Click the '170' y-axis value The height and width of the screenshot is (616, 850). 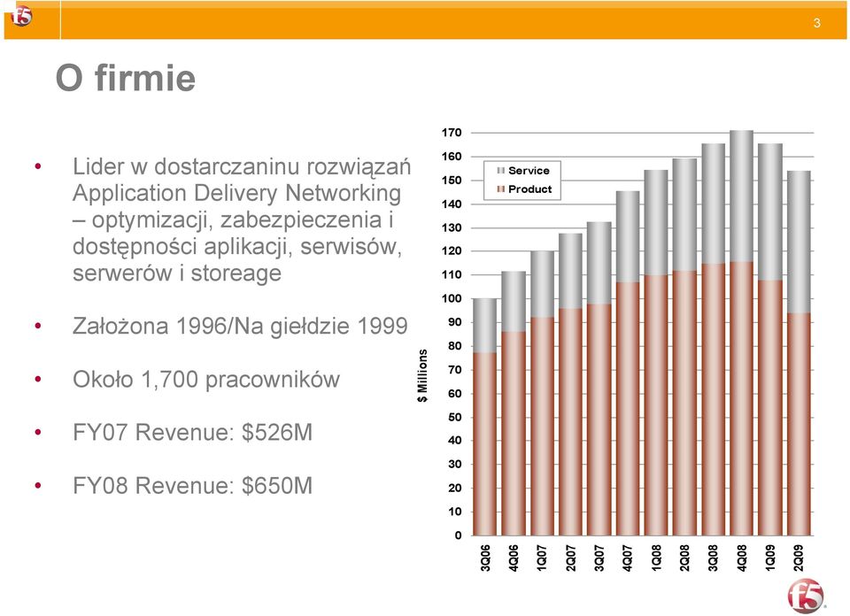pyautogui.click(x=452, y=133)
